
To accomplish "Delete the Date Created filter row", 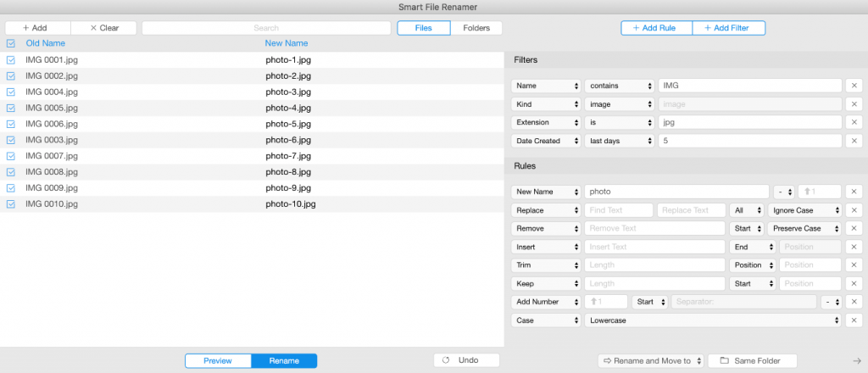I will pyautogui.click(x=854, y=141).
